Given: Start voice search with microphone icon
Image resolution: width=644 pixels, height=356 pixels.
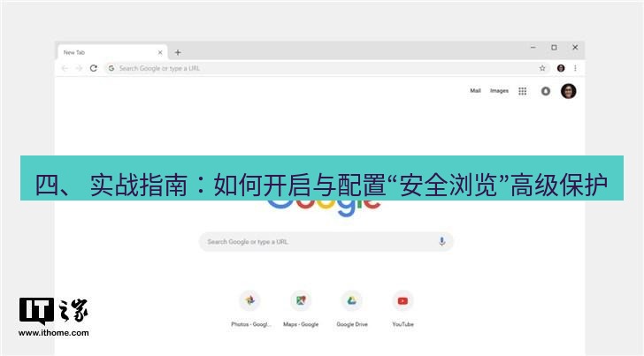Looking at the screenshot, I should click(x=442, y=241).
